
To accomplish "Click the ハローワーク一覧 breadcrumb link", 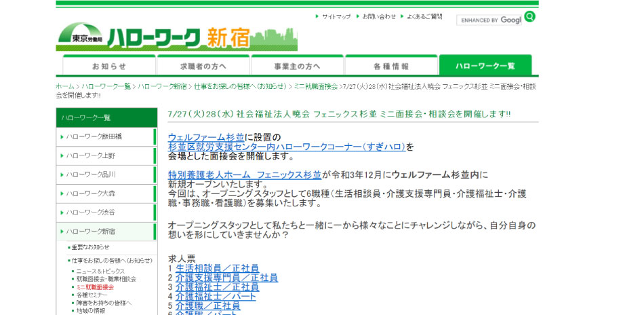I will tap(106, 86).
